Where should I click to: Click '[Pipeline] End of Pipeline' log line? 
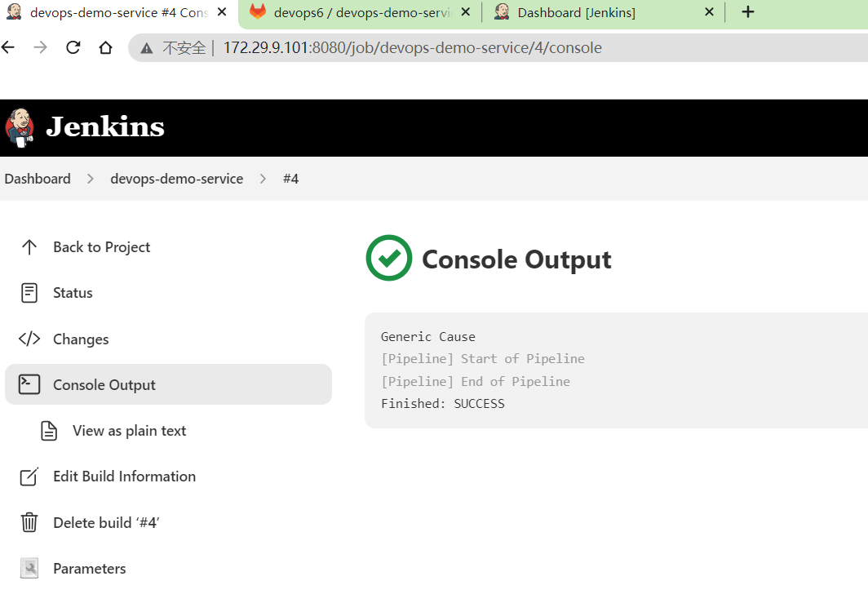click(x=476, y=381)
